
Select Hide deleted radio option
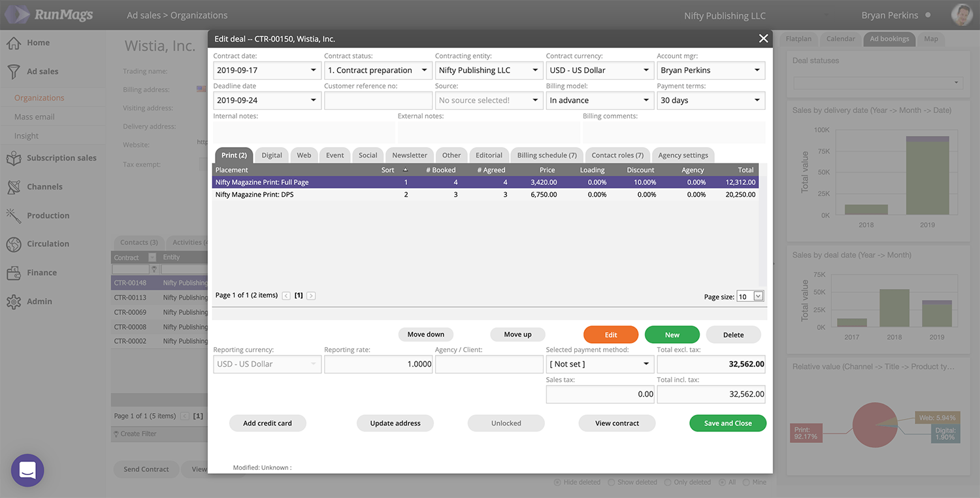(557, 482)
